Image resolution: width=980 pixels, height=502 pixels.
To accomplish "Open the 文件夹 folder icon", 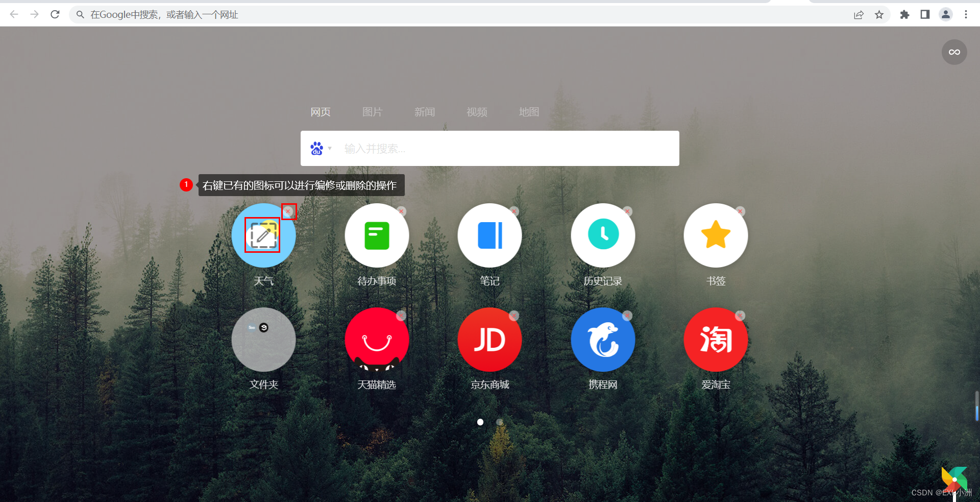I will [x=263, y=339].
